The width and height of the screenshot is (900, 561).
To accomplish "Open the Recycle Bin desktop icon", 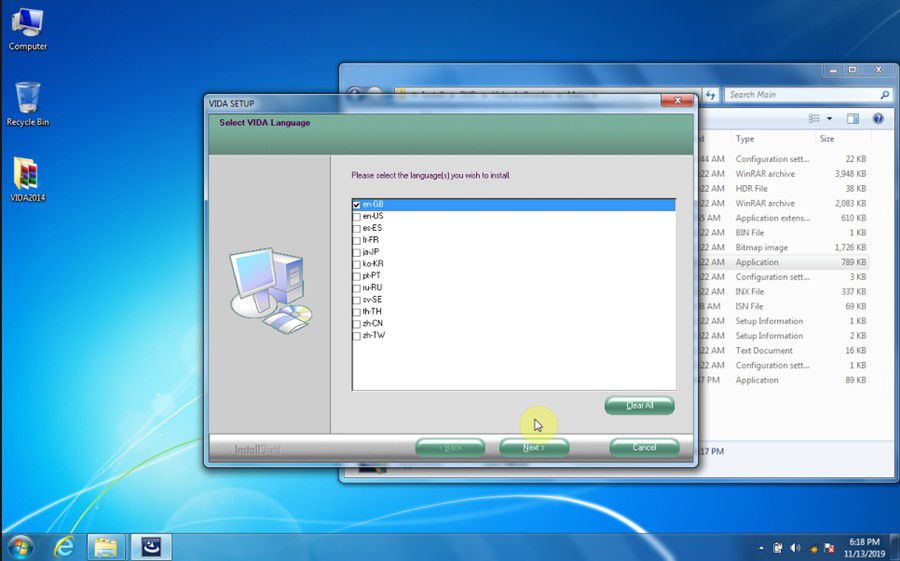I will click(x=27, y=101).
